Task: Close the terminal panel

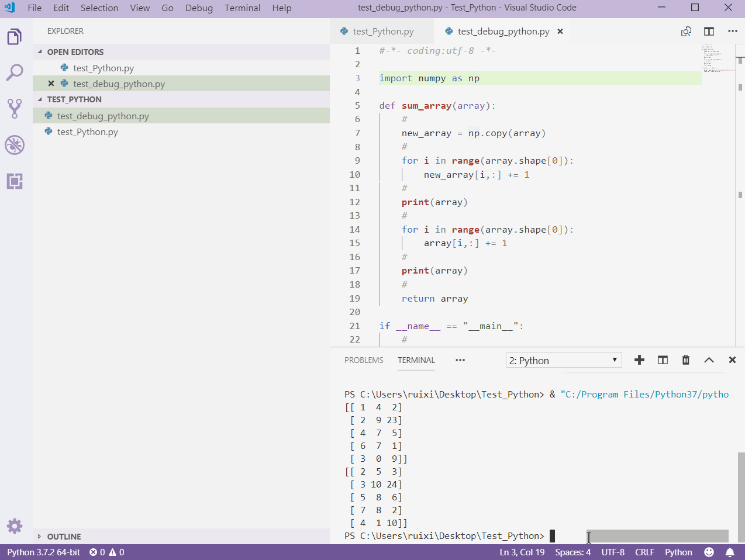Action: coord(732,360)
